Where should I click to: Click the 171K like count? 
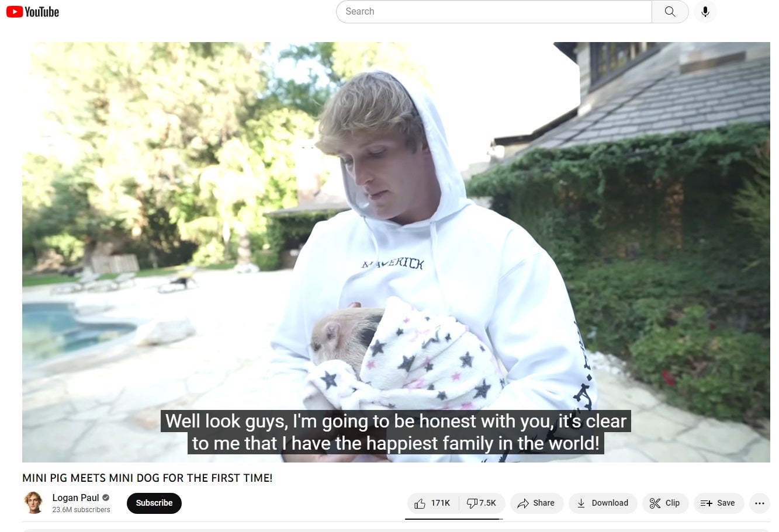click(x=441, y=503)
